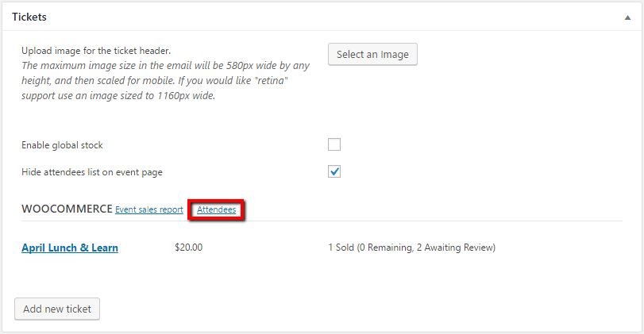644x334 pixels.
Task: Open the April Lunch & Learn ticket
Action: pos(70,248)
